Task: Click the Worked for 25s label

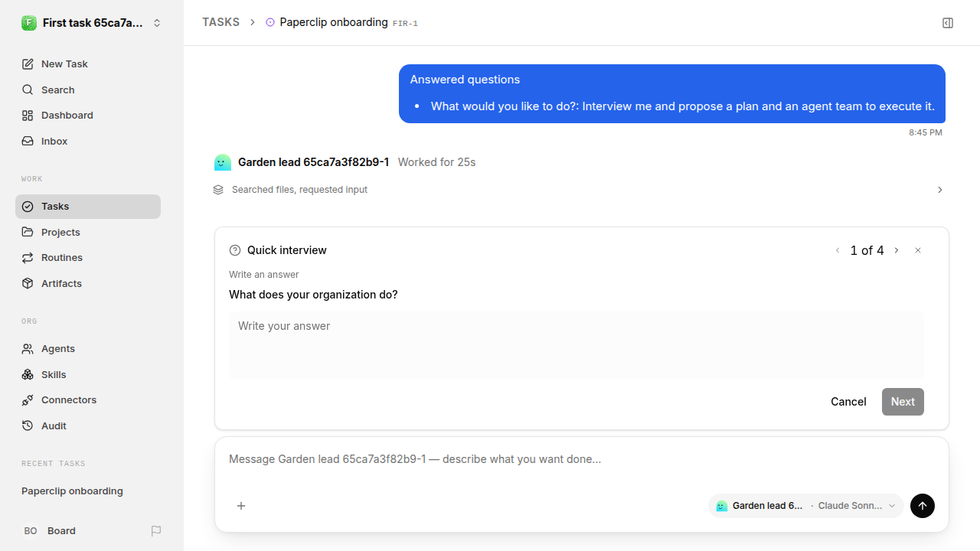Action: pos(436,162)
